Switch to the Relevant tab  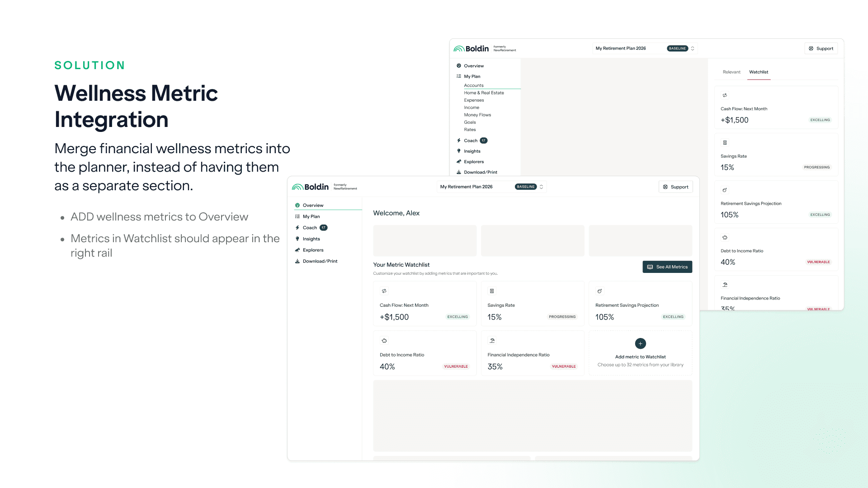[731, 72]
